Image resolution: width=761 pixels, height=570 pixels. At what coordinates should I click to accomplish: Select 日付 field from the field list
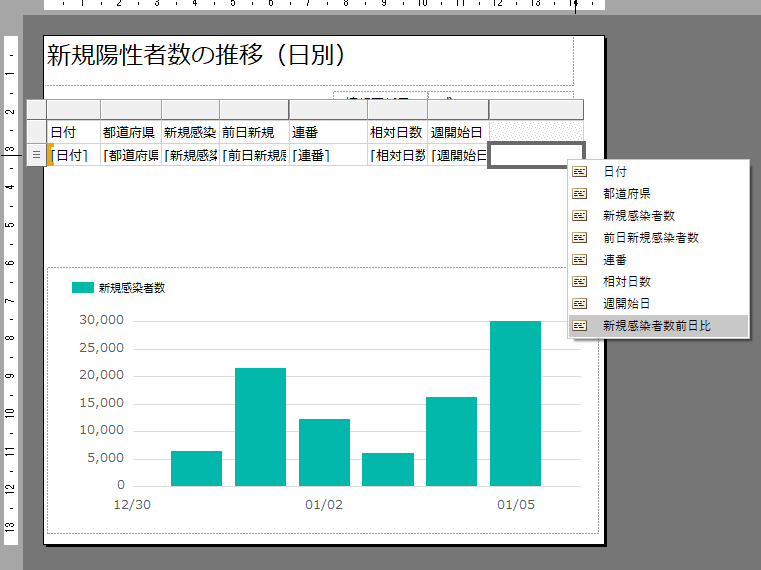pyautogui.click(x=615, y=172)
